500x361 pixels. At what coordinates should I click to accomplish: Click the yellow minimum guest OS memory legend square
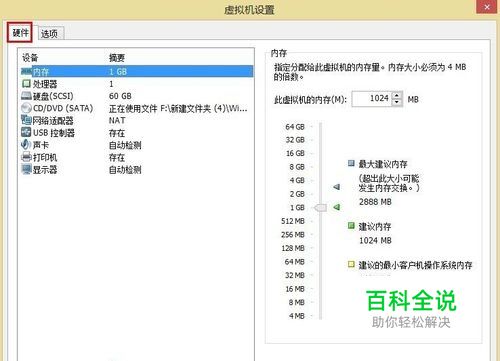point(351,264)
